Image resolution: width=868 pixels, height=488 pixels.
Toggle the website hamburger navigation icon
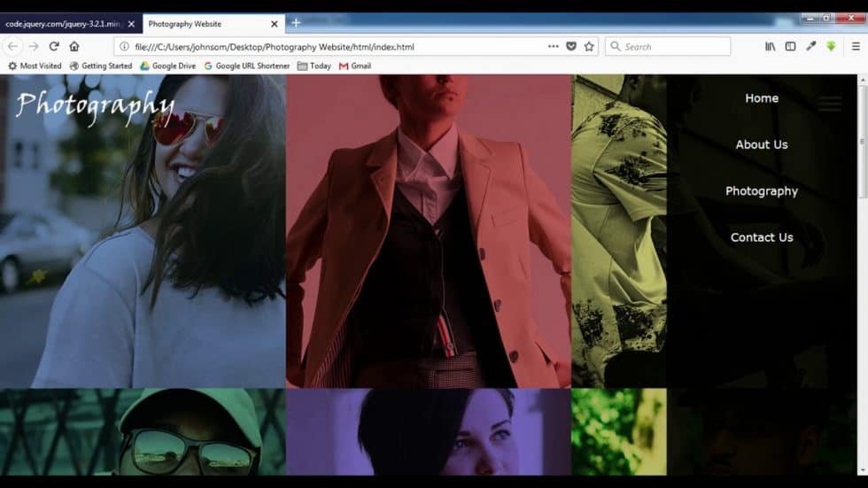pos(829,105)
